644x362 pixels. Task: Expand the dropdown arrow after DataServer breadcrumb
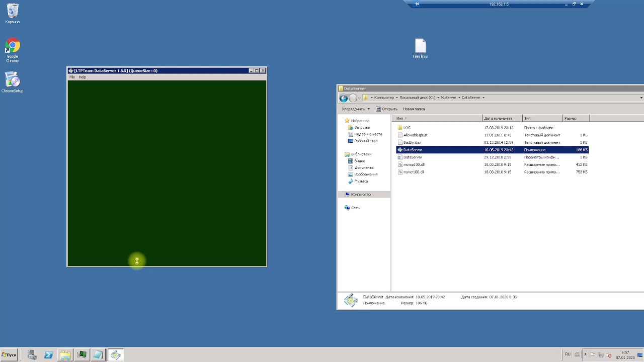point(484,98)
